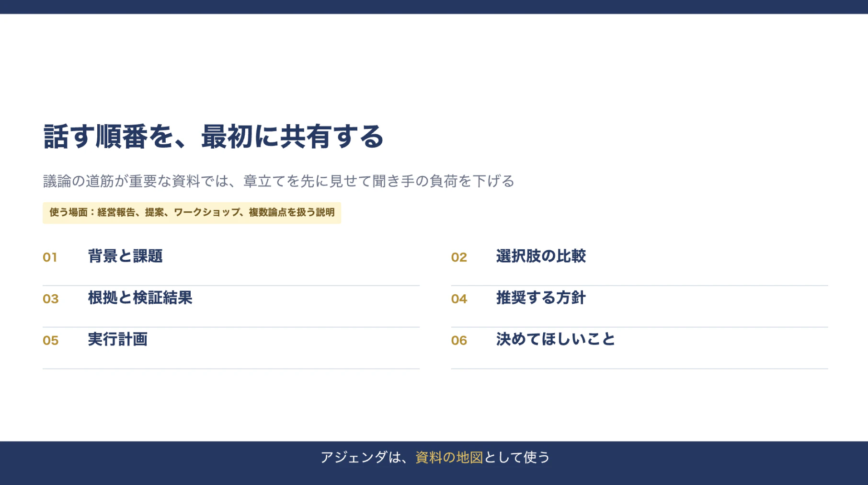This screenshot has width=868, height=485.
Task: Click the dark navy top header bar
Action: coord(434,7)
